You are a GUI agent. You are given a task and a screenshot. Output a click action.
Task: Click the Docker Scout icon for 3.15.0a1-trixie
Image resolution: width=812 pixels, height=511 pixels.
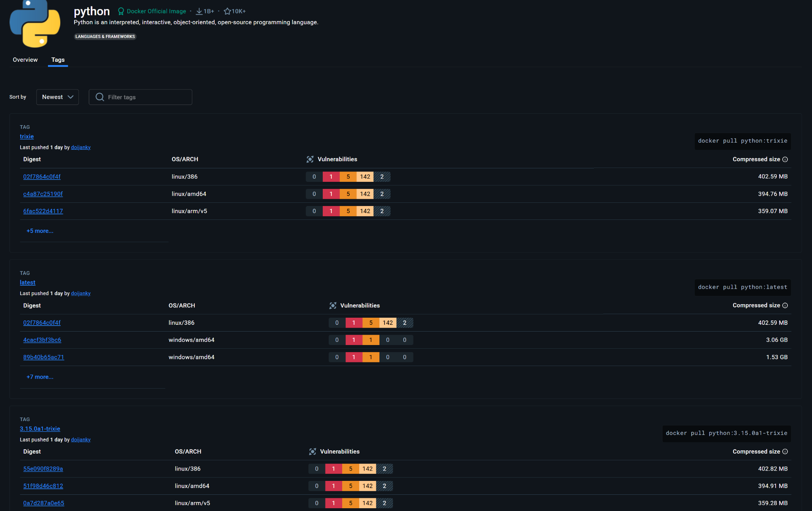pos(312,452)
